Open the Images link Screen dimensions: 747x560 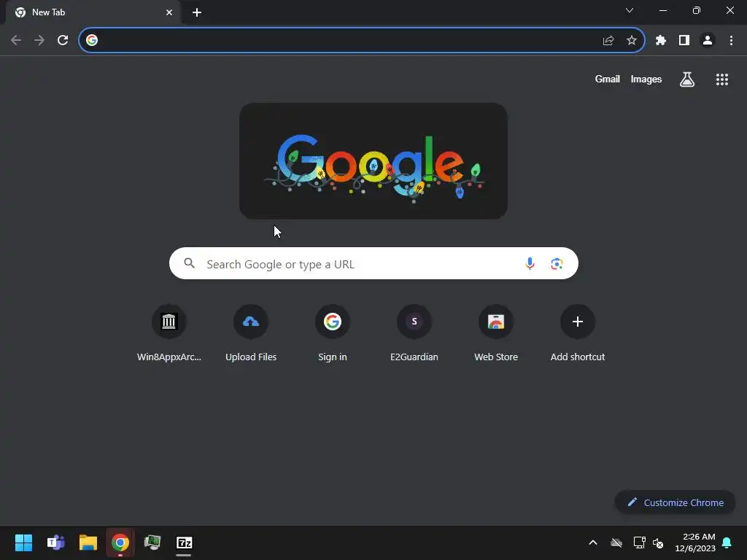pyautogui.click(x=646, y=79)
